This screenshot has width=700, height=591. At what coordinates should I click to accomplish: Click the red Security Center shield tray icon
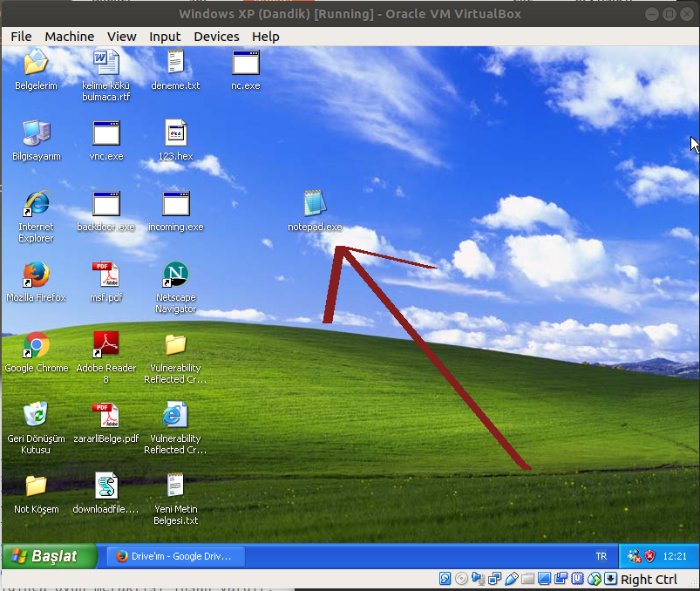pyautogui.click(x=650, y=556)
